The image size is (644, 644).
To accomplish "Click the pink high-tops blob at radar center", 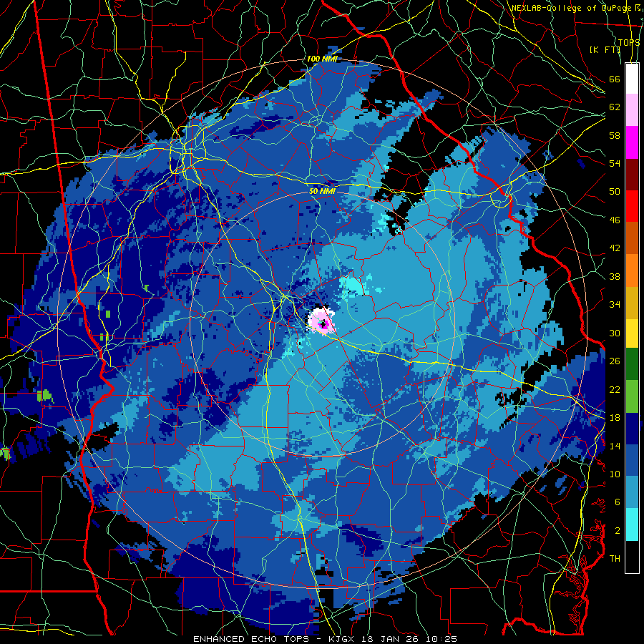I will [322, 321].
